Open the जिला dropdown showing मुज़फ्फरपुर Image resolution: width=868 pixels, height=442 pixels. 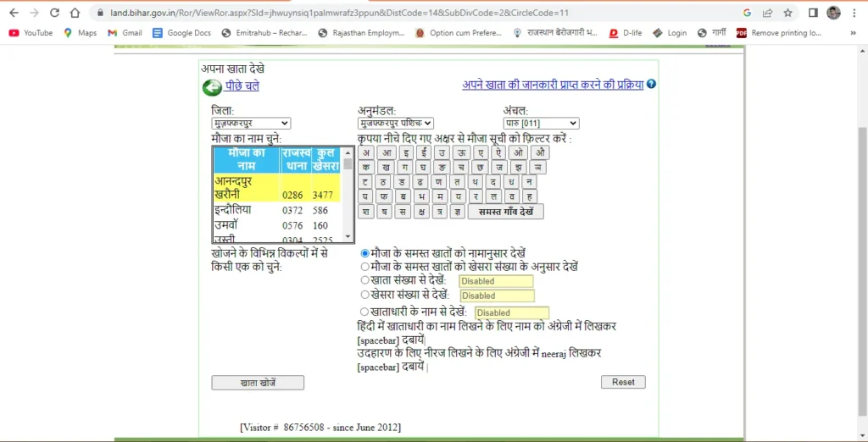pos(251,124)
